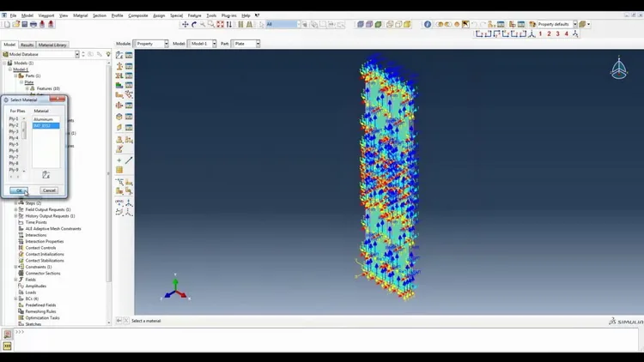Apply custom view number 1

pos(540,34)
